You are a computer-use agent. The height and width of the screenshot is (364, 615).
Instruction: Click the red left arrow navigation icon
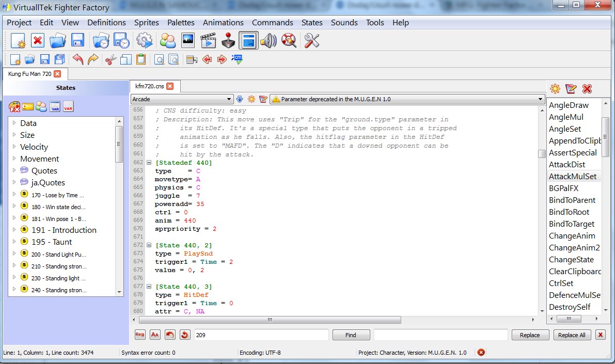point(207,59)
